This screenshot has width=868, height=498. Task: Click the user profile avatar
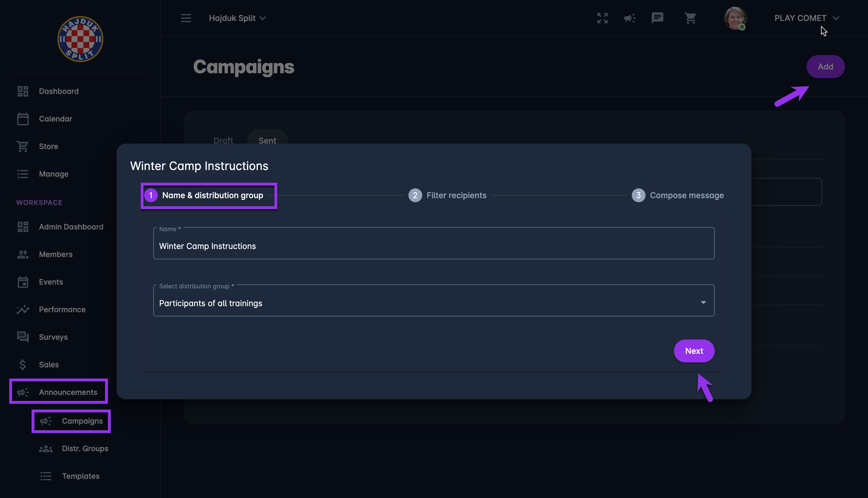point(735,18)
